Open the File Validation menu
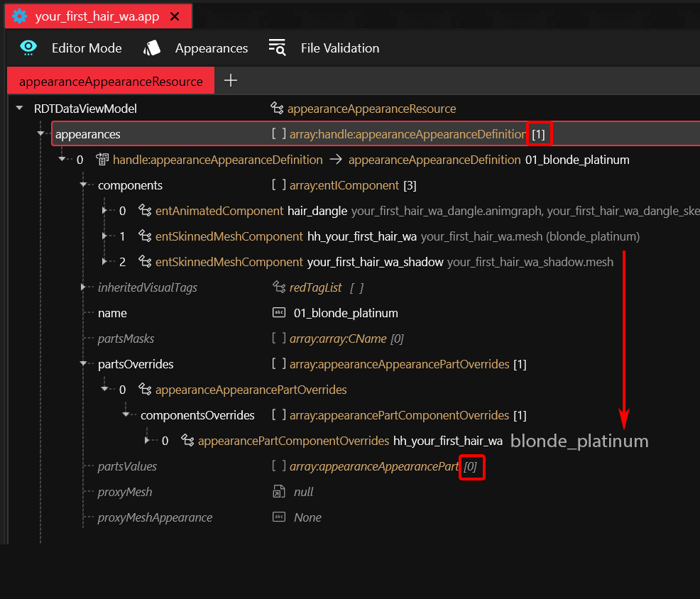 [339, 48]
